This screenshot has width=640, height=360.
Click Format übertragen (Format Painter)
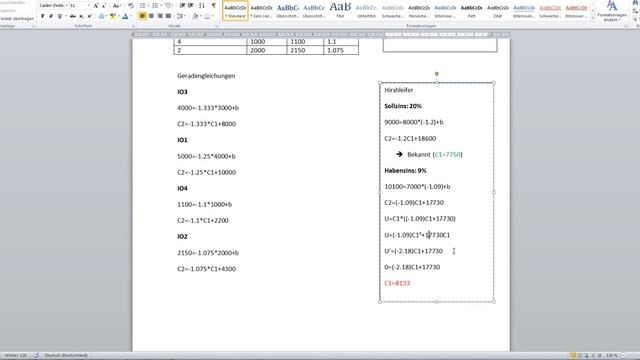[x=16, y=18]
